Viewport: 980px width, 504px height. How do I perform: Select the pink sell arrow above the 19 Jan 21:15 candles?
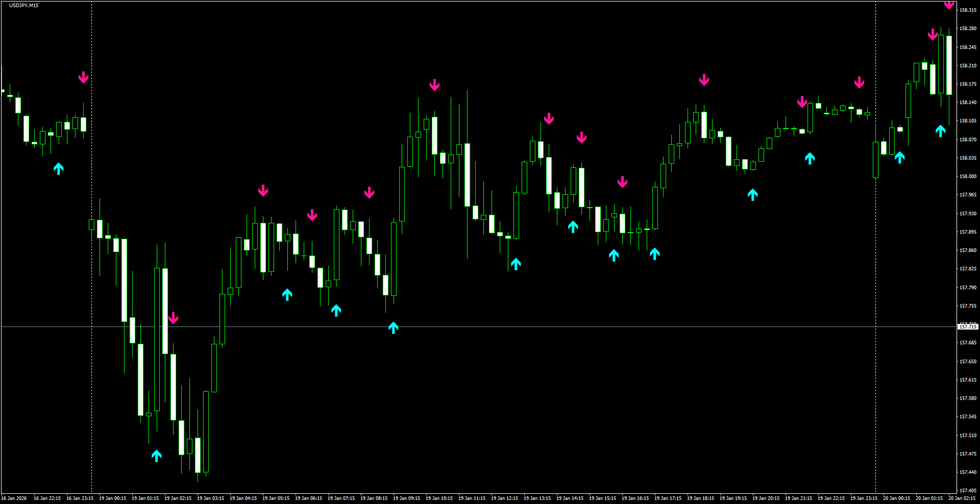(x=802, y=102)
